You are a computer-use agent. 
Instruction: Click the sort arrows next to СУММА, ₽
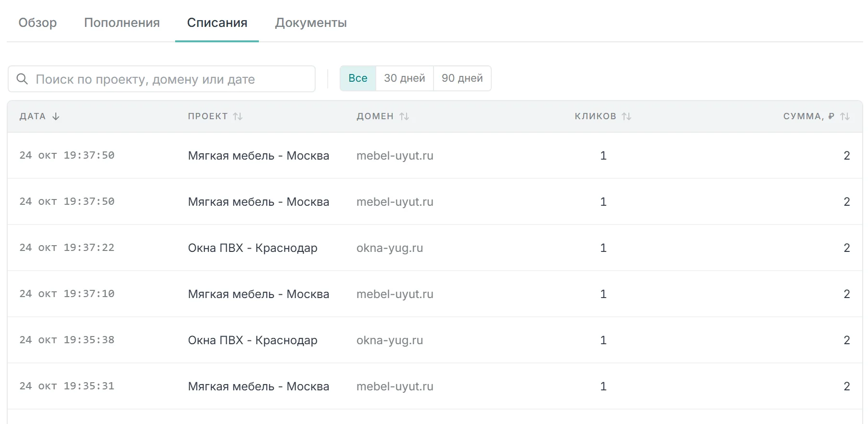[x=845, y=116]
